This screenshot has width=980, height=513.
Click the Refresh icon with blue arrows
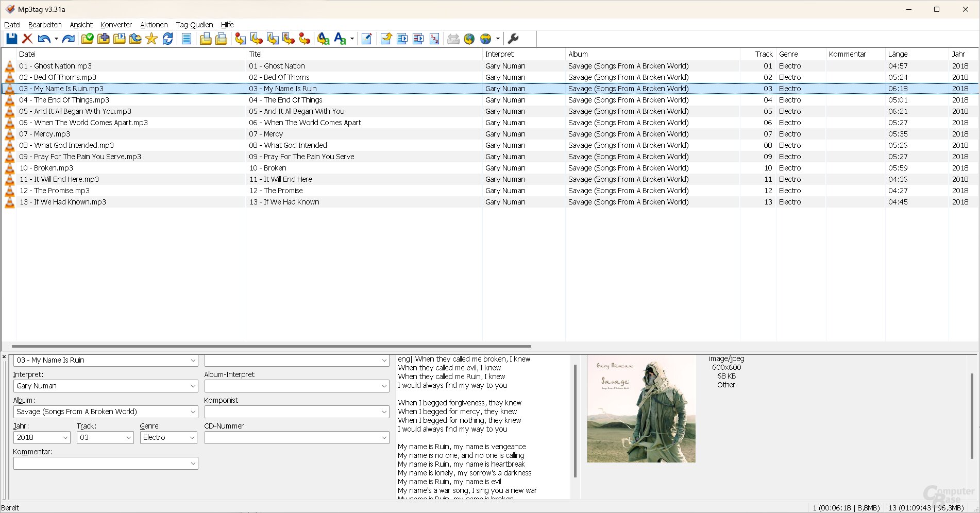click(167, 39)
